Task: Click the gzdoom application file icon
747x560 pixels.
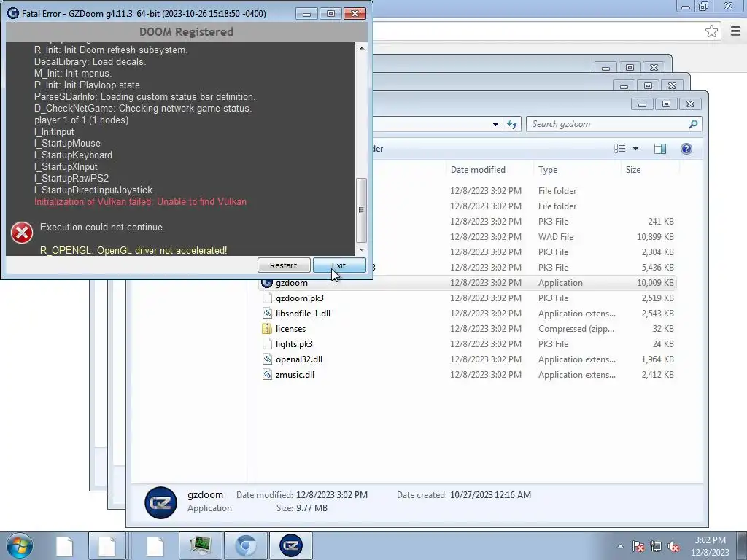Action: tap(267, 283)
